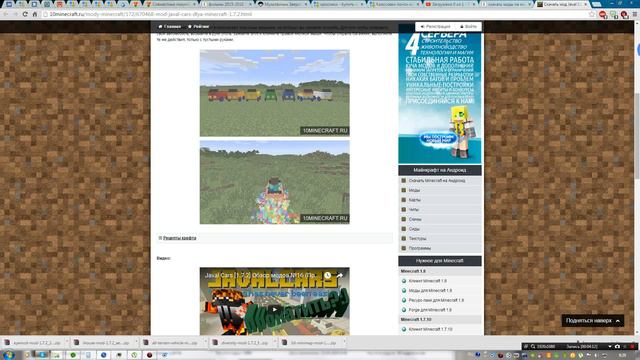
Task: Click the watch later clock on video
Action: point(327,276)
